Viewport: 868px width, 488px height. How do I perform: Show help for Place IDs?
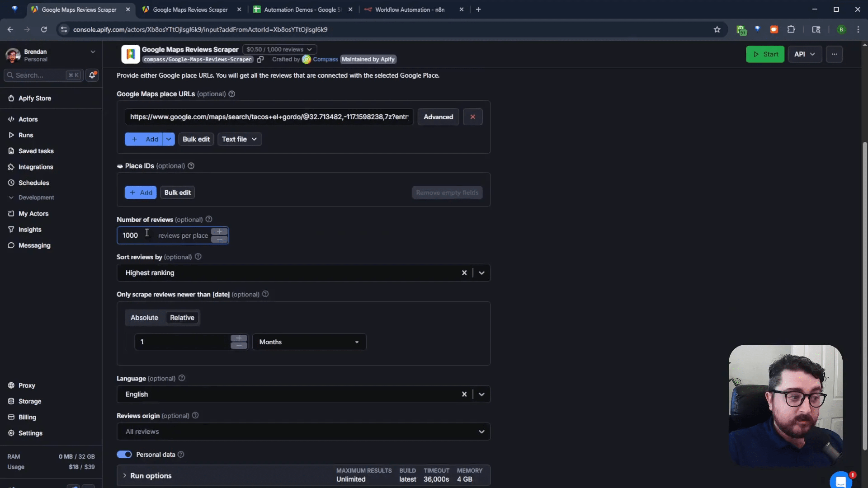tap(191, 166)
